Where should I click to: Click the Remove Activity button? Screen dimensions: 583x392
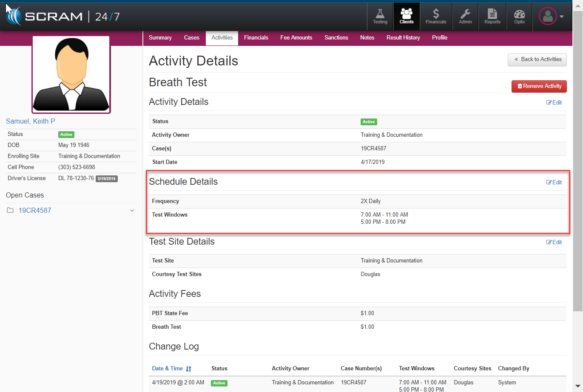coord(539,86)
